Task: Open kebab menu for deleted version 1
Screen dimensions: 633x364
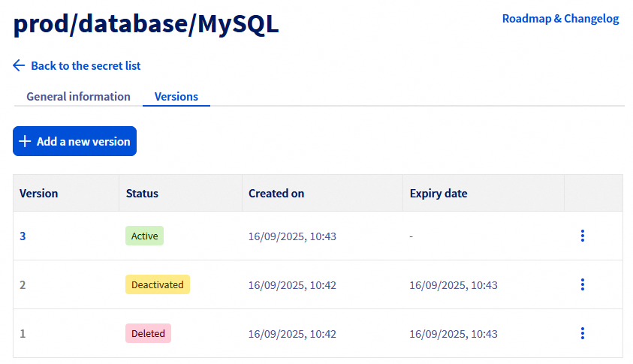Action: coord(582,333)
